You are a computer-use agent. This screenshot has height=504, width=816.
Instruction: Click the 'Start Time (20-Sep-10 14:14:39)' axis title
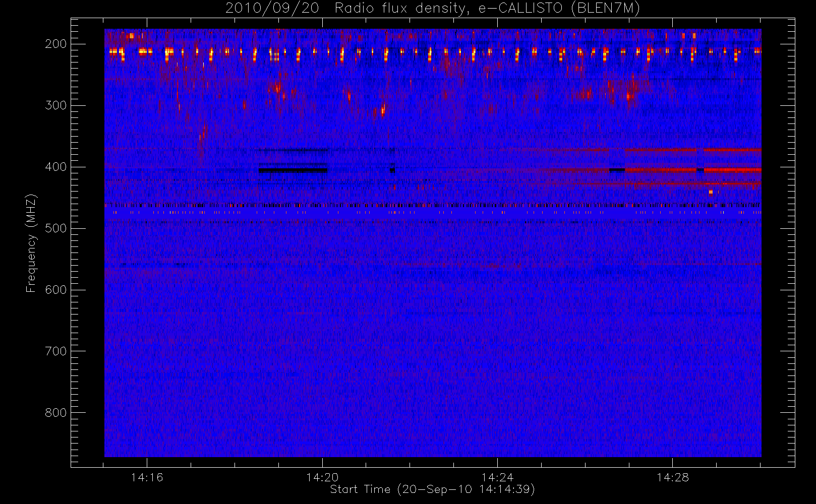click(x=432, y=489)
